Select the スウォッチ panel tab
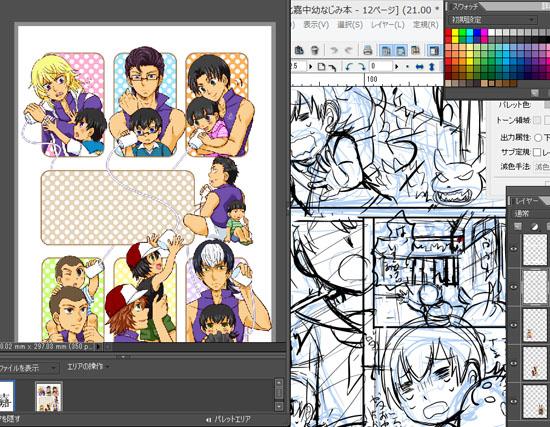 465,6
